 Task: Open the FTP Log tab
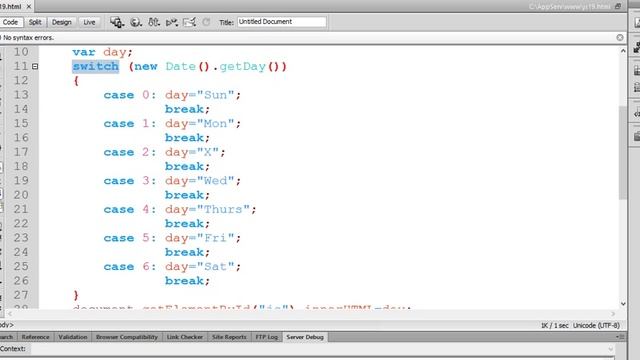tap(267, 337)
